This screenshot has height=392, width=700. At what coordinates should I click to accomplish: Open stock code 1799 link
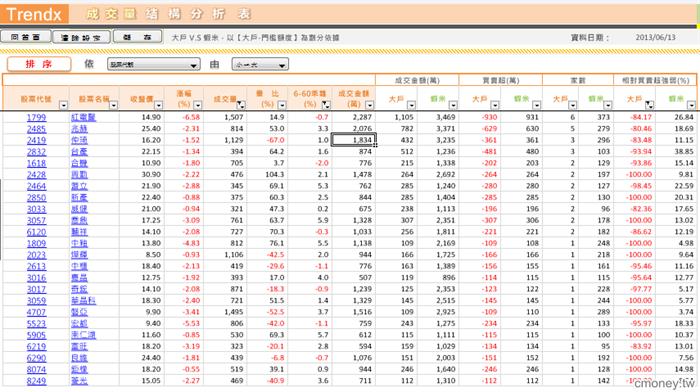36,117
